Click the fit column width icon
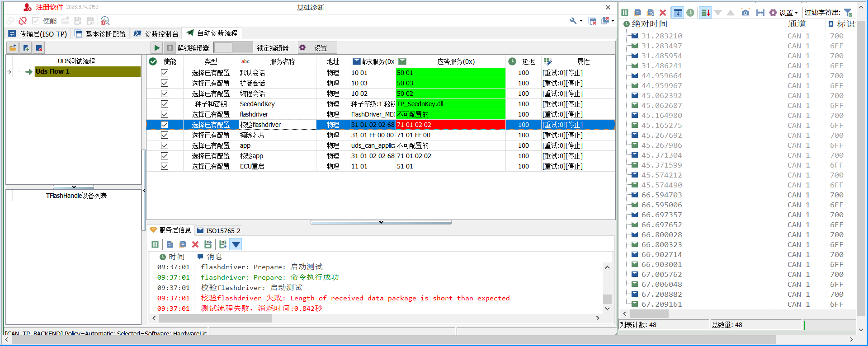This screenshot has width=868, height=346. tap(760, 13)
